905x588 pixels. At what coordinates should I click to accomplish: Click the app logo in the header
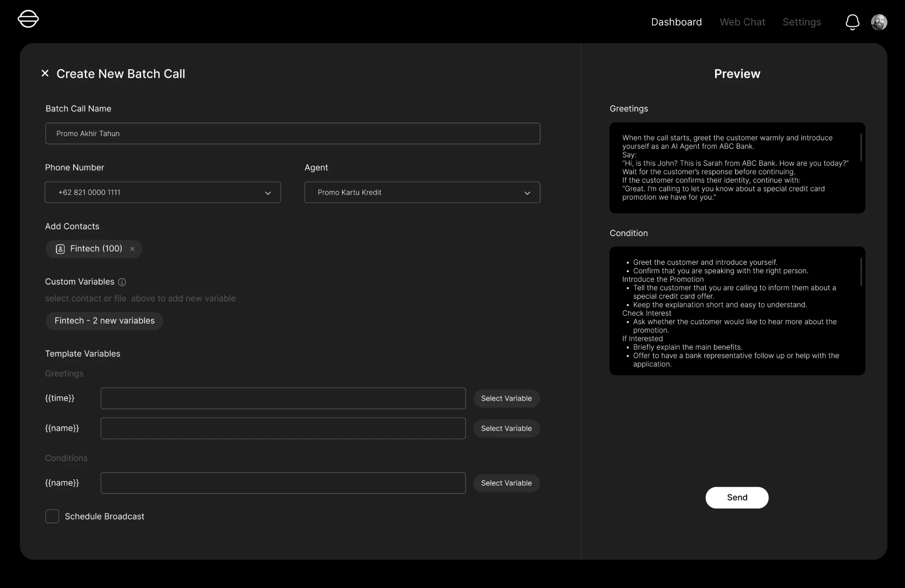coord(28,19)
